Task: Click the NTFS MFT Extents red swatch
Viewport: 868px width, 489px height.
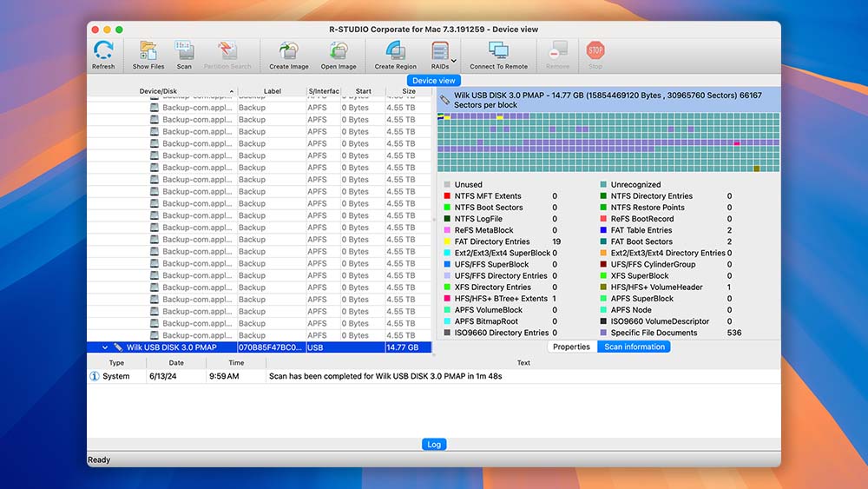Action: 447,196
